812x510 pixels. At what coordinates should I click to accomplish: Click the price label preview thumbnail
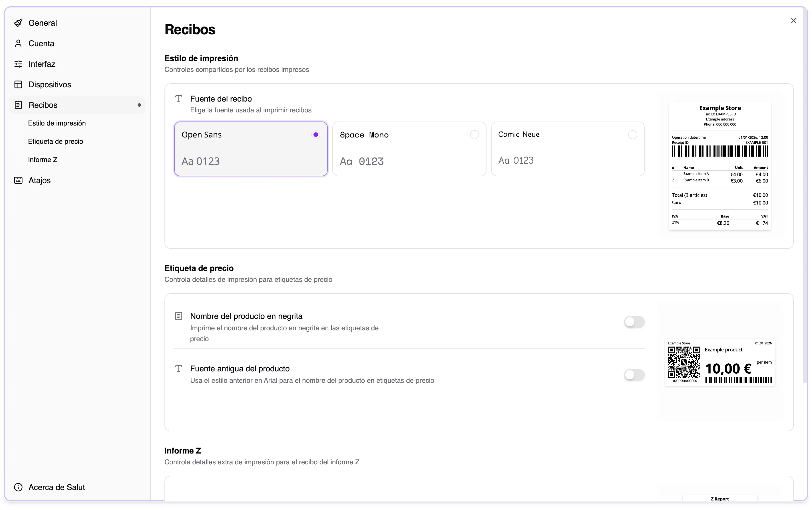click(x=720, y=363)
